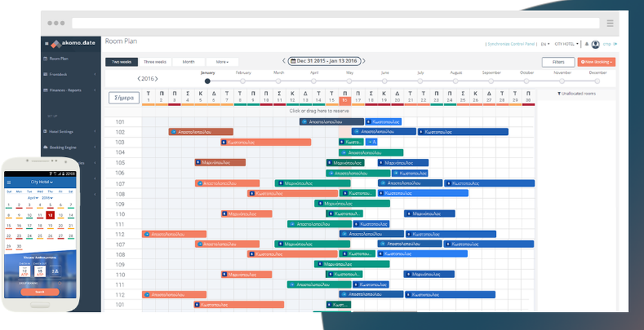Screen dimensions: 644x330
Task: Click the 'Click or drag here to reserve' row
Action: click(319, 111)
